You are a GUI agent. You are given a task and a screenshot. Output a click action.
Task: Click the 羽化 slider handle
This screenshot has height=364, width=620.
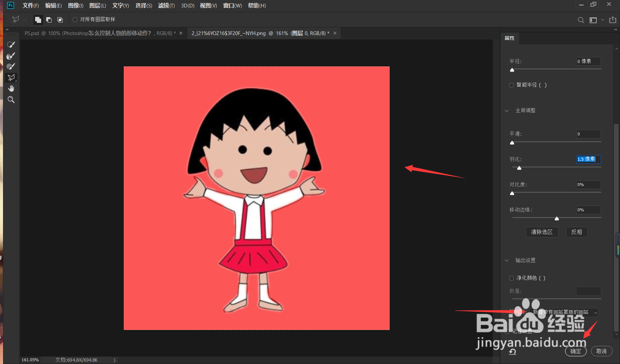tap(519, 168)
